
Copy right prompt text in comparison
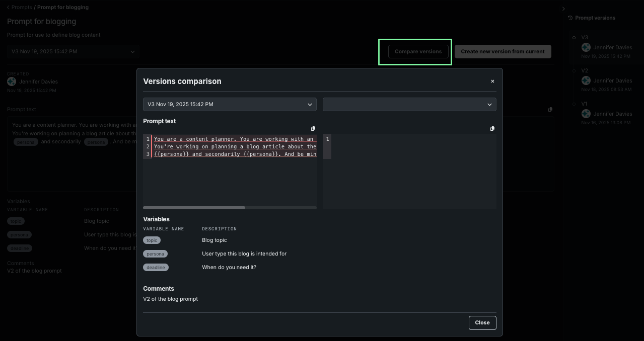[492, 129]
